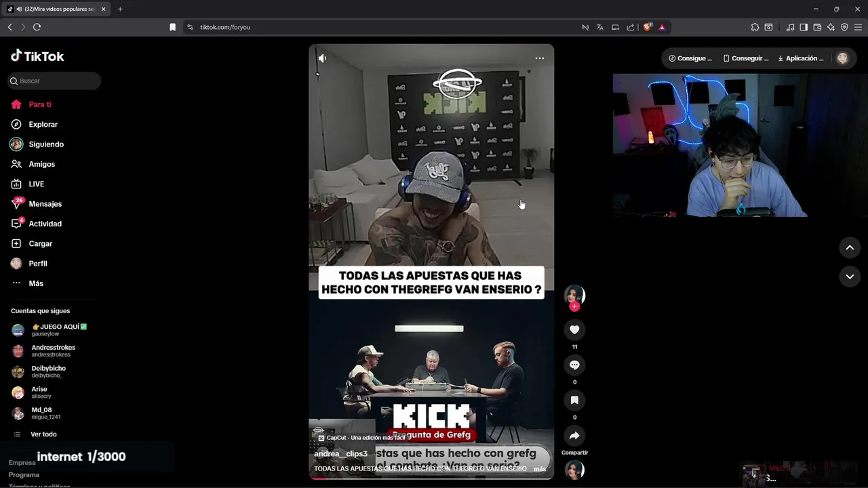Open the spinning sound disc avatar

point(574,470)
